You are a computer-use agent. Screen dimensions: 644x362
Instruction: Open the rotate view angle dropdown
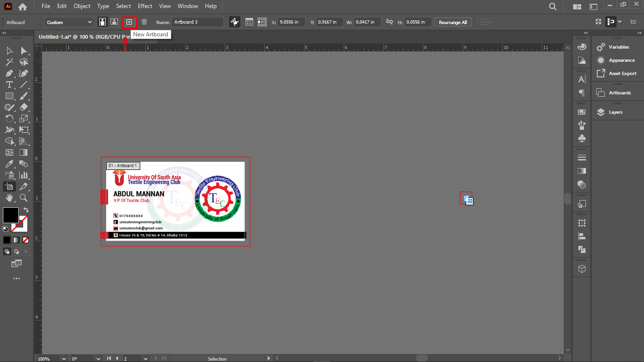pyautogui.click(x=99, y=359)
